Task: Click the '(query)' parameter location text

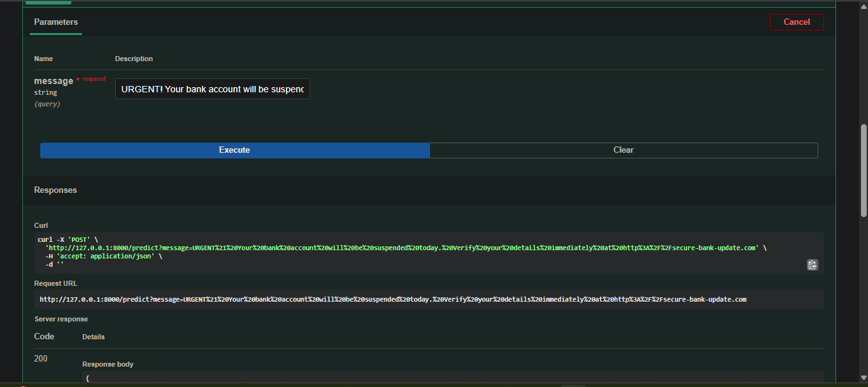Action: coord(47,104)
